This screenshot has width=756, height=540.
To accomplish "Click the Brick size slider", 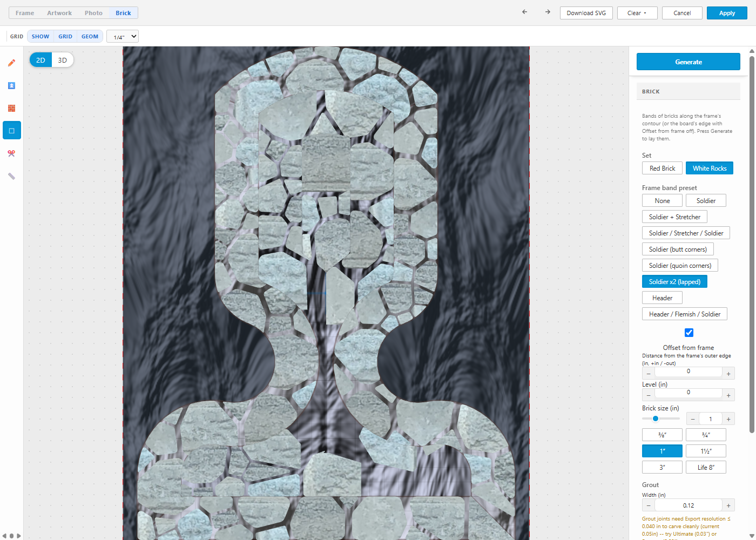I will (661, 418).
